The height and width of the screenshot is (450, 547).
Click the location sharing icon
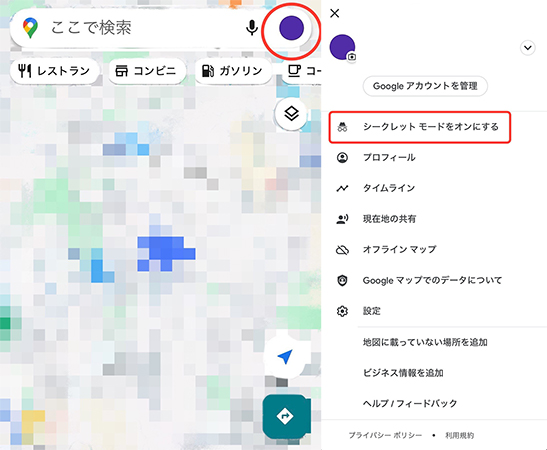pos(342,219)
